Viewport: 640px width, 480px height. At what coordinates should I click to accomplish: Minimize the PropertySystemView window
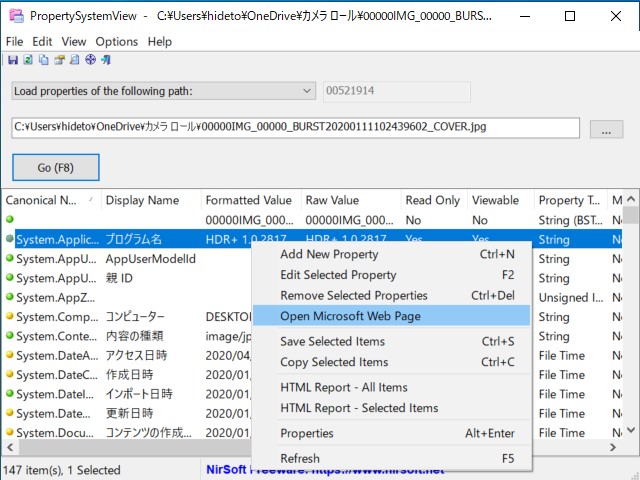tap(525, 16)
